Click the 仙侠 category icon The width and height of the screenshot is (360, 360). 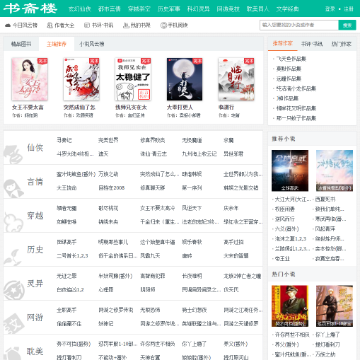(13, 153)
